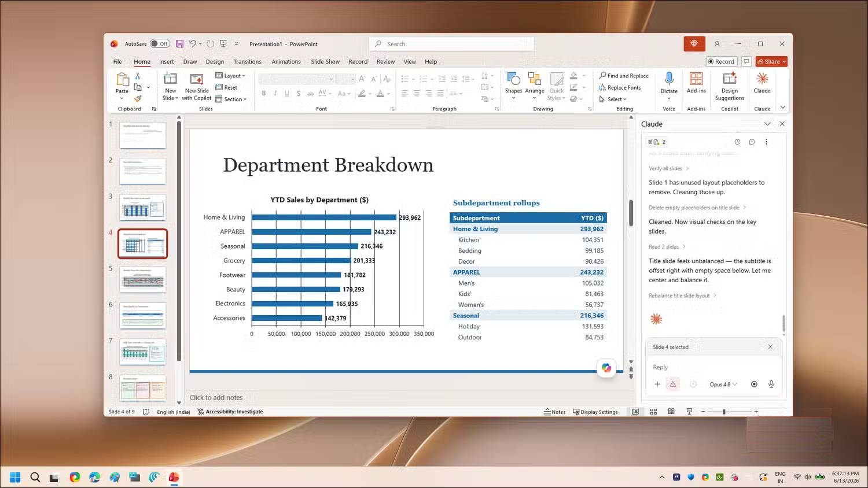Open Find and Replace
This screenshot has height=488, width=868.
[x=624, y=76]
